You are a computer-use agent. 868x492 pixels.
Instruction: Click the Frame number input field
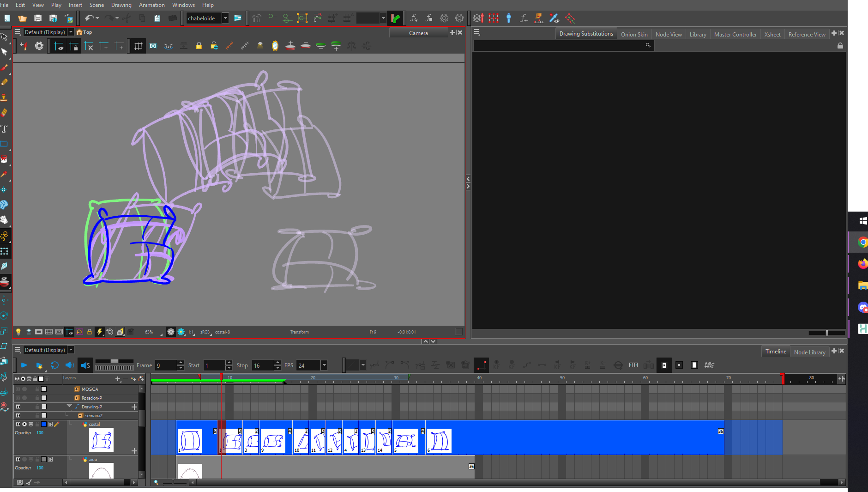coord(166,365)
